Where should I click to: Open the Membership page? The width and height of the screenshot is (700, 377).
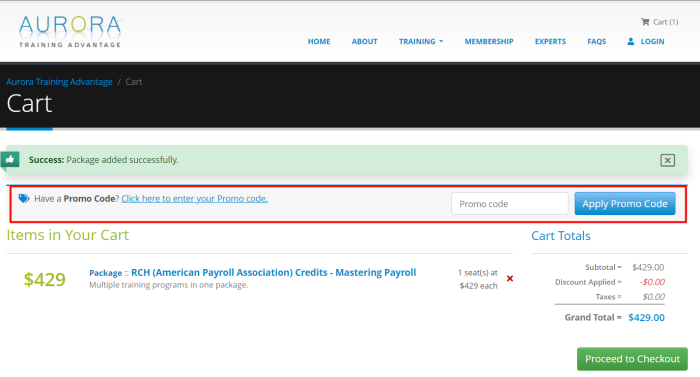[489, 42]
